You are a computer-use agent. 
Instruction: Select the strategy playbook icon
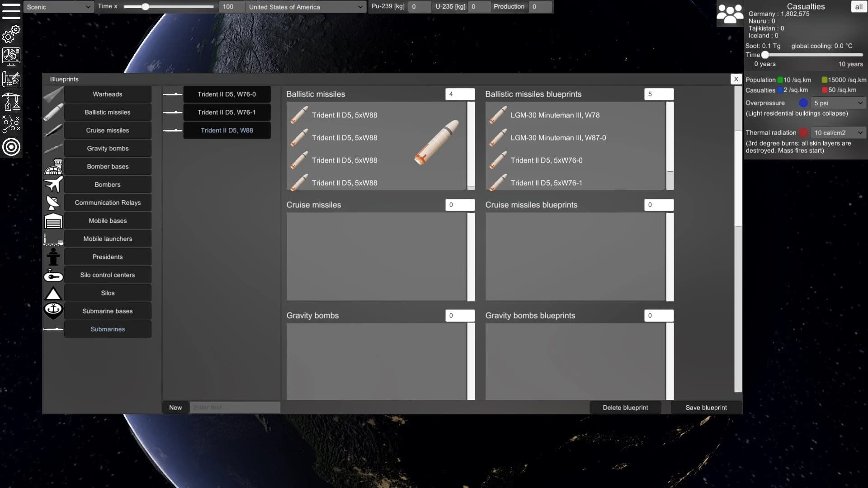point(11,124)
